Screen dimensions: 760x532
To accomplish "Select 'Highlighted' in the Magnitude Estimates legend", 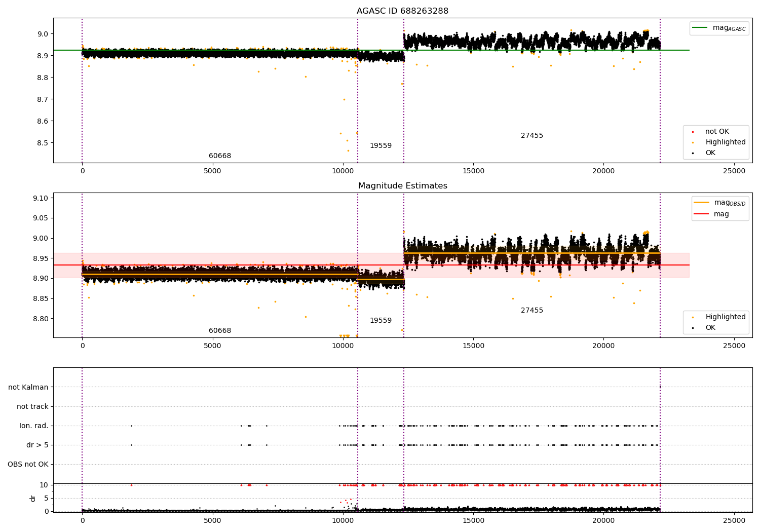I will click(x=726, y=317).
